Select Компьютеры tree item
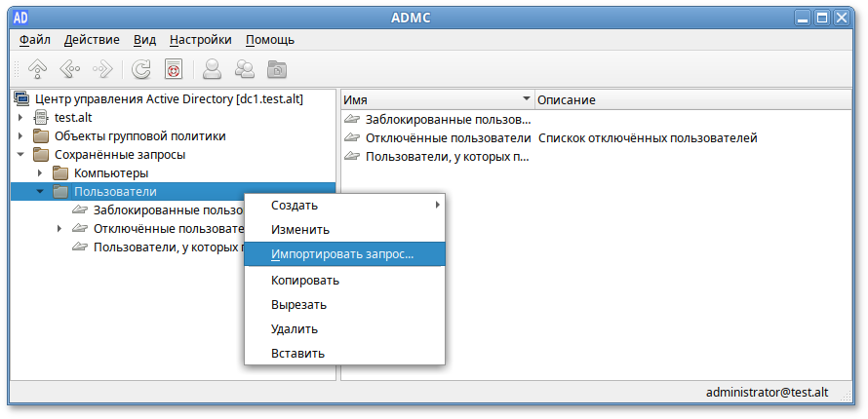 point(111,173)
